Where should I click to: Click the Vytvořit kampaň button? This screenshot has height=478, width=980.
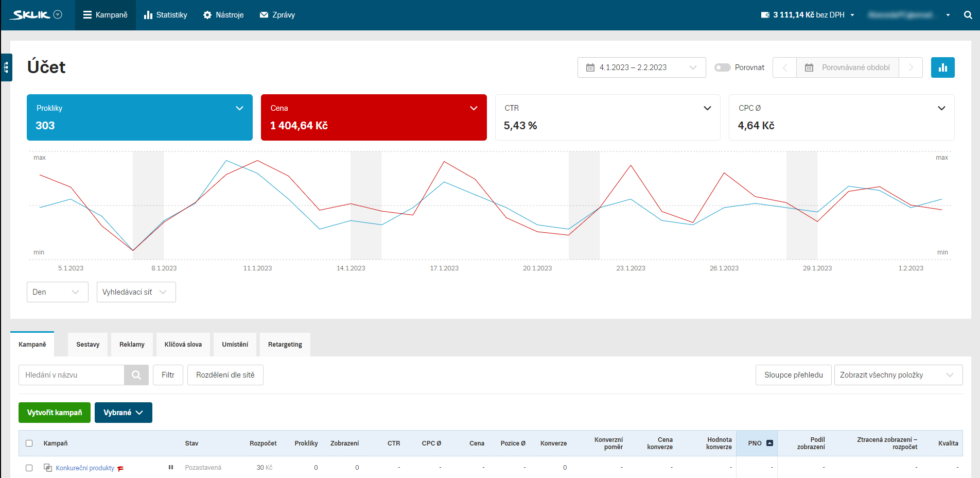click(55, 413)
